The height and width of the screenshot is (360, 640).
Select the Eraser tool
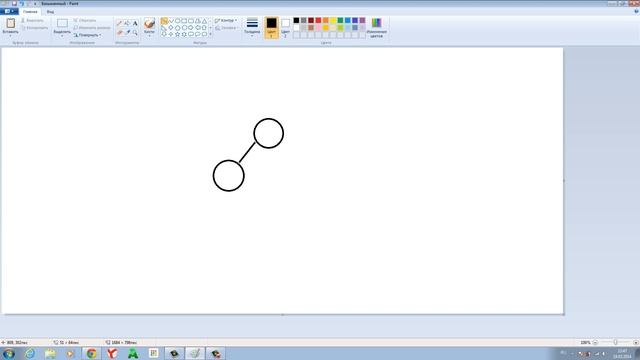[x=119, y=32]
